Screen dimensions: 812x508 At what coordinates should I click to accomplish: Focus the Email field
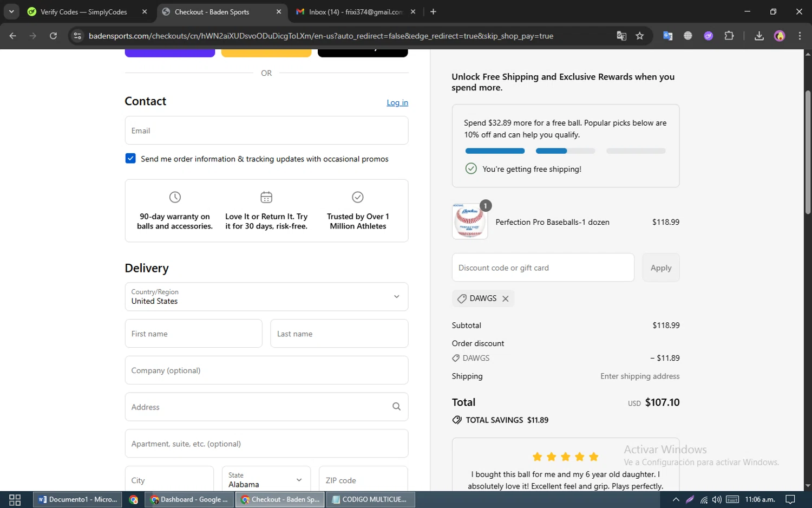(266, 131)
